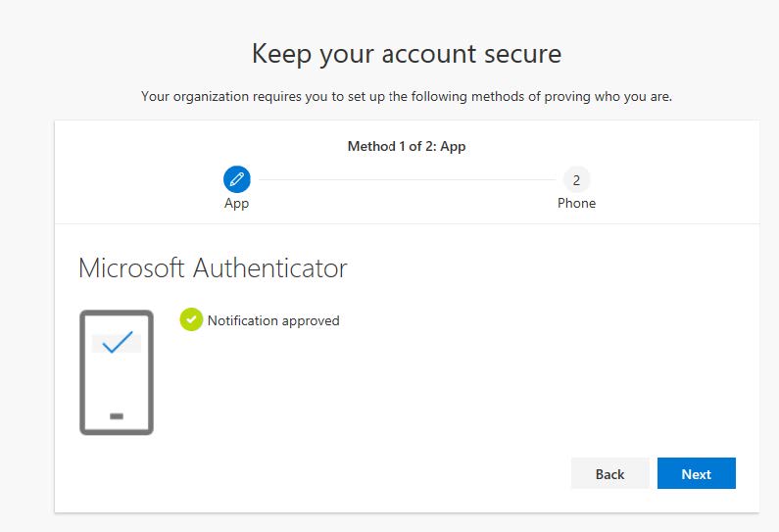The height and width of the screenshot is (532, 779).
Task: Click the green Notification approved checkmark icon
Action: coord(191,319)
